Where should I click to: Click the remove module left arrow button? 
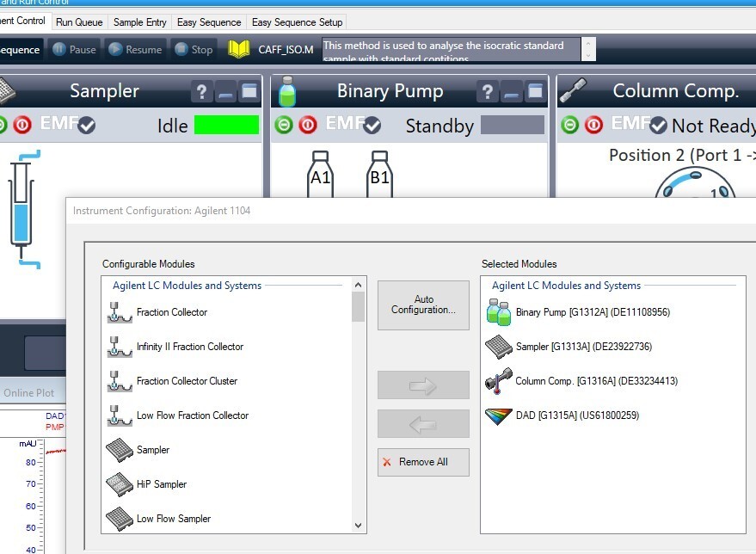[x=423, y=424]
